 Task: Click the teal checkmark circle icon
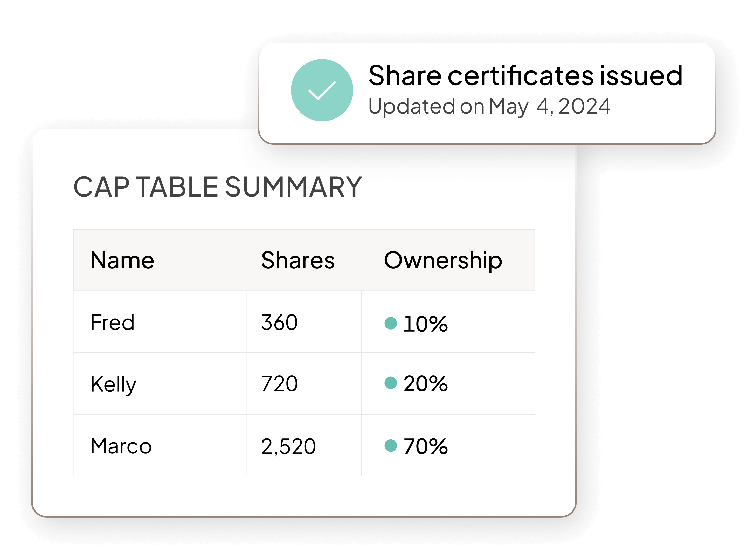point(322,90)
